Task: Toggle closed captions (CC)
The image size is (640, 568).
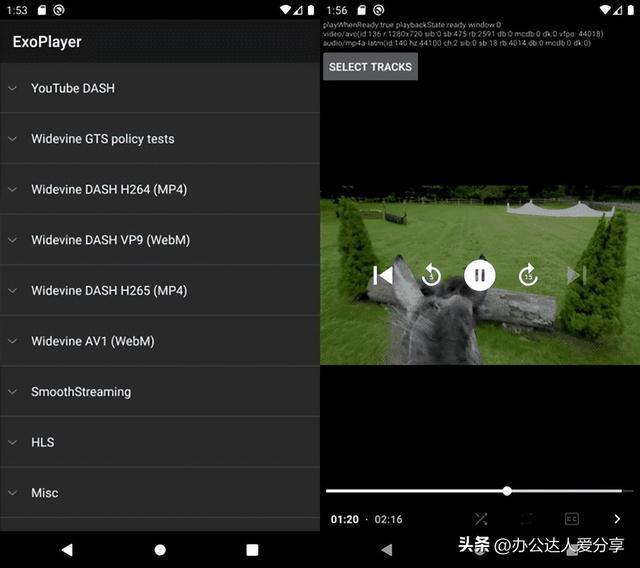Action: (x=571, y=519)
